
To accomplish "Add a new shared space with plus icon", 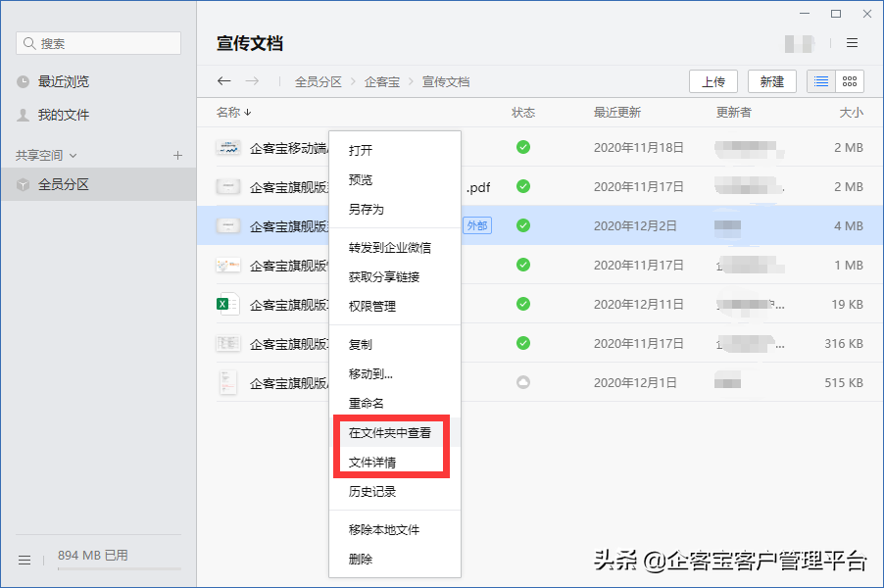I will click(x=177, y=155).
